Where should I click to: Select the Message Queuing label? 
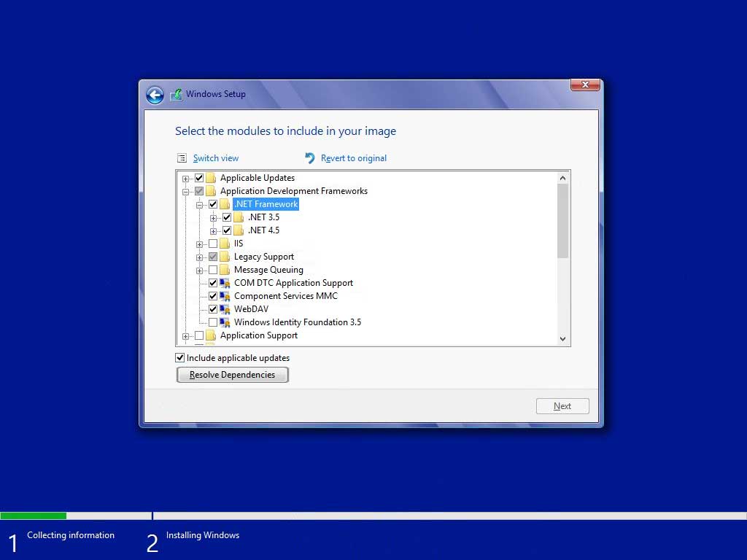268,270
